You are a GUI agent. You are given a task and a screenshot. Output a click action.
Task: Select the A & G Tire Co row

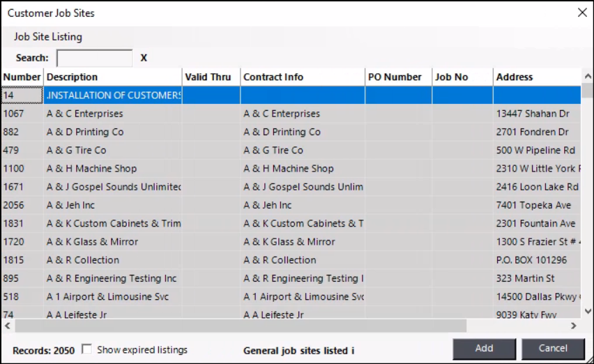tap(77, 150)
